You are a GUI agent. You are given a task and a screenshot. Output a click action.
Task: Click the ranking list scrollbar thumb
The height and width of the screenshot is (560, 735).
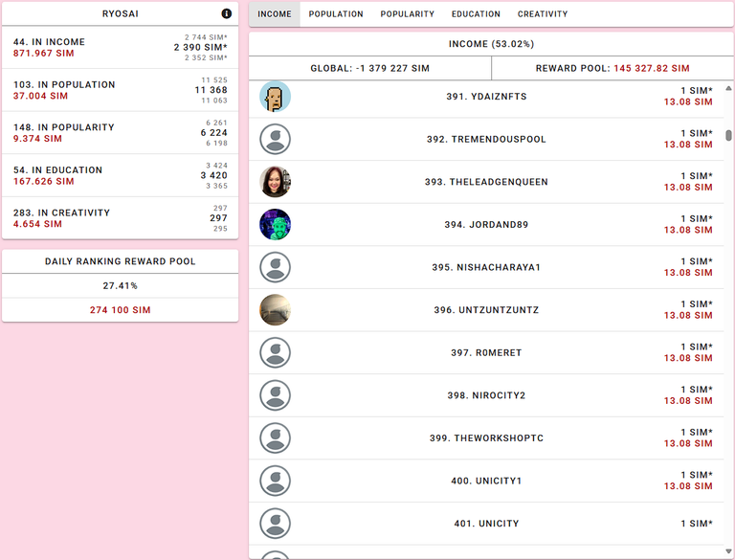[728, 135]
